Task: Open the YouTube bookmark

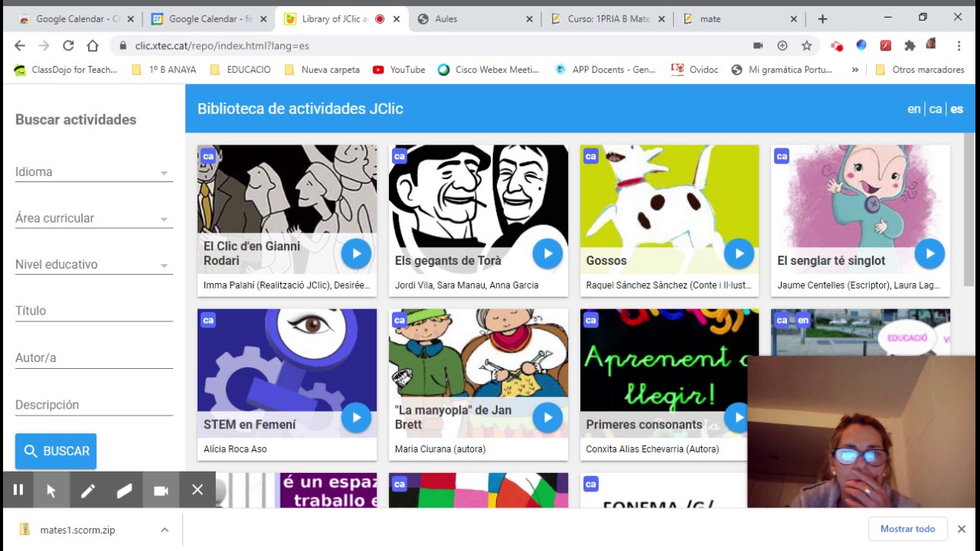Action: click(x=399, y=70)
